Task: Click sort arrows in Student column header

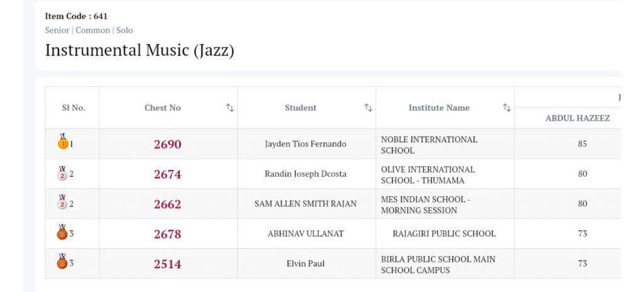Action: (368, 108)
